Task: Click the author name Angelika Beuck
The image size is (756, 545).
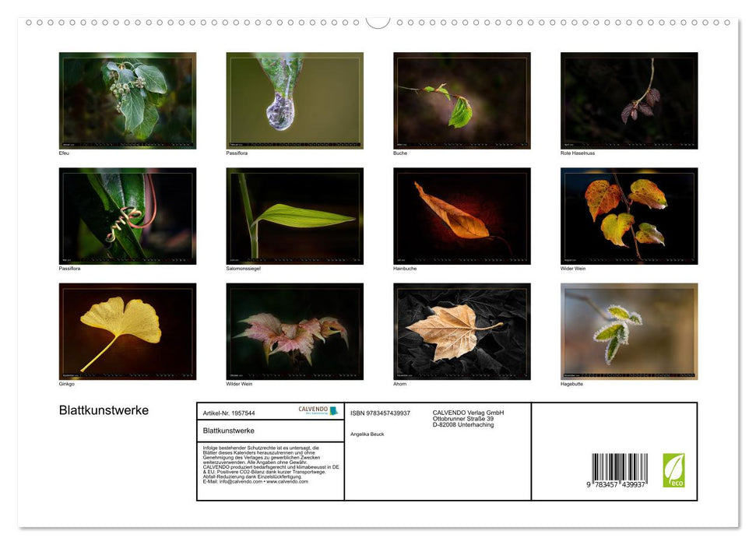Action: point(367,434)
